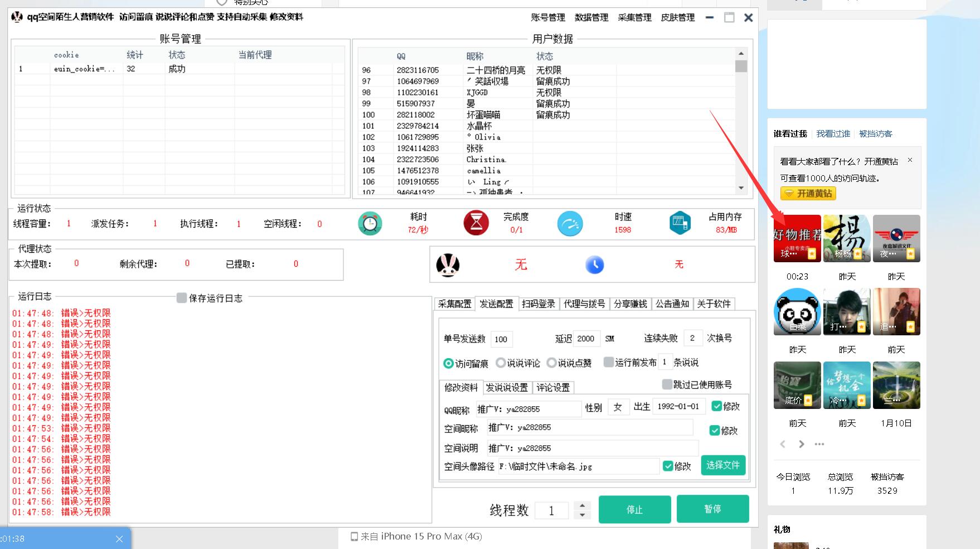The image size is (980, 549).
Task: Click the memory usage chip icon
Action: pos(680,223)
